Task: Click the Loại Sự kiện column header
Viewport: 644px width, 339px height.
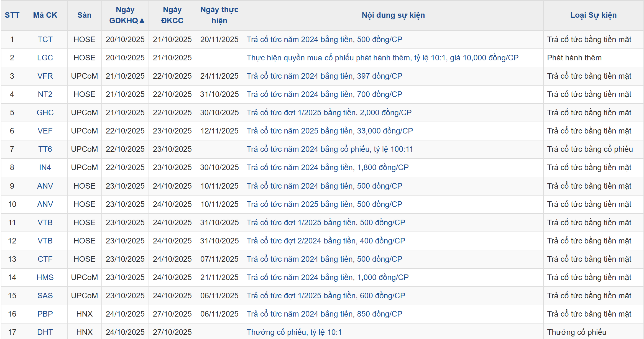Action: pos(593,15)
